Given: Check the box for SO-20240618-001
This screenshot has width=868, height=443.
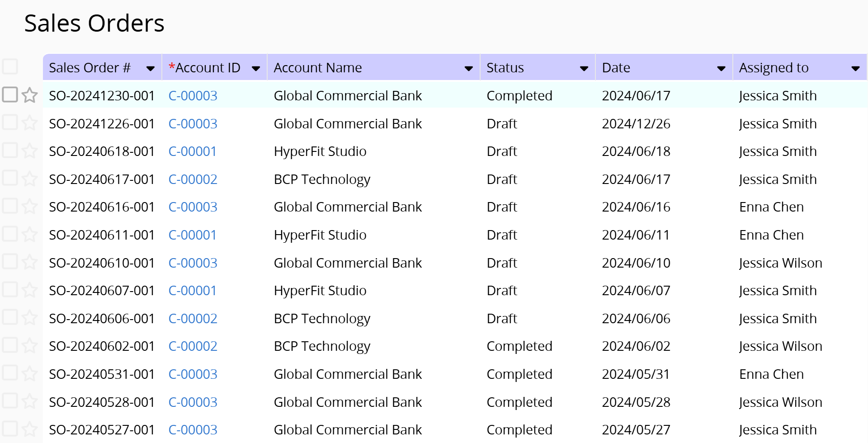Looking at the screenshot, I should pyautogui.click(x=10, y=150).
